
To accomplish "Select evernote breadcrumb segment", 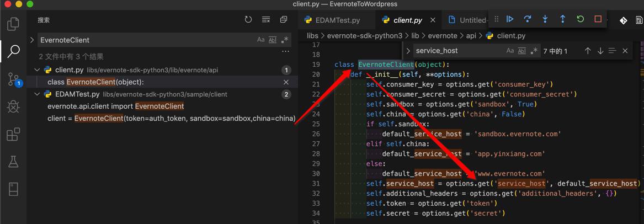I will pos(442,36).
